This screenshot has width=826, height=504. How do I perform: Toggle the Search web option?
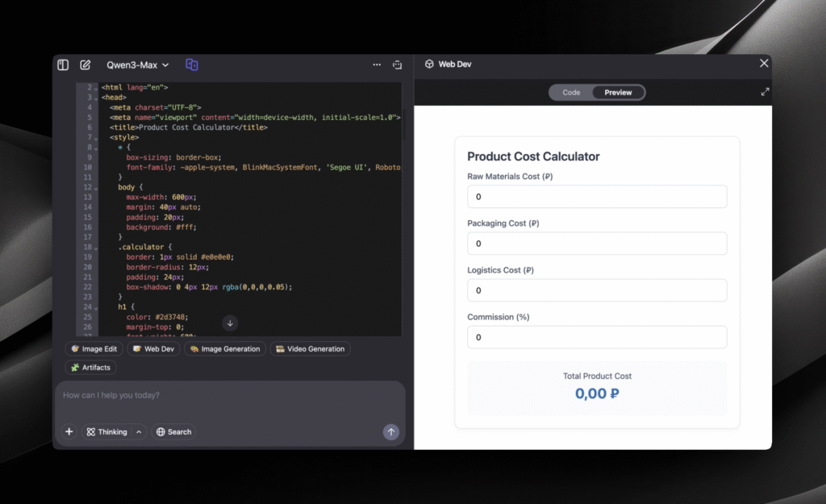pos(174,431)
